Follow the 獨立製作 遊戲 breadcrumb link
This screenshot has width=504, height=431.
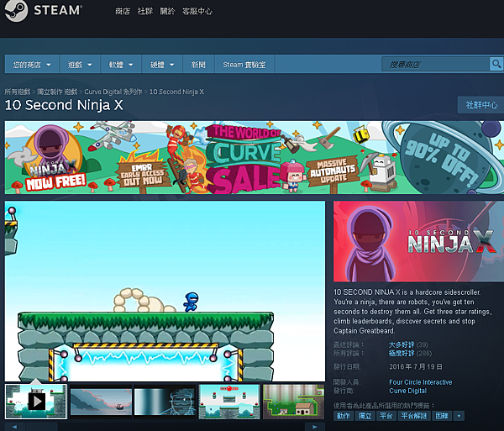point(57,92)
